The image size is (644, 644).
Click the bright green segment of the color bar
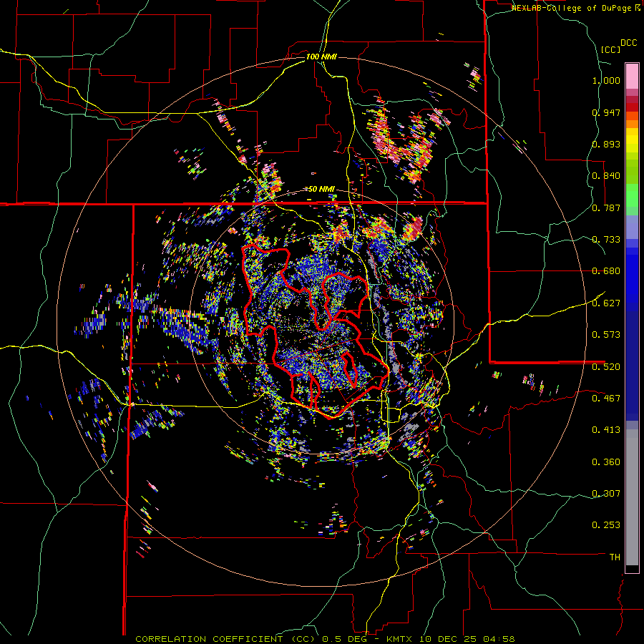pyautogui.click(x=632, y=195)
